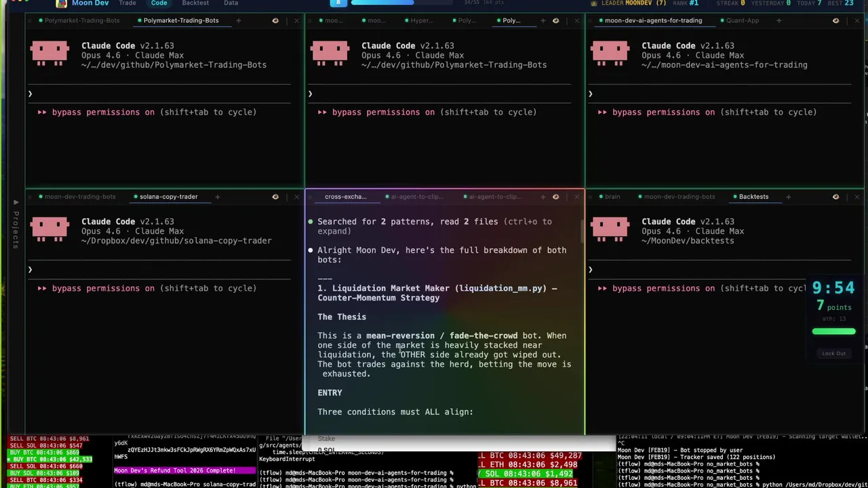Click the STREAK 0 stat

pos(731,3)
